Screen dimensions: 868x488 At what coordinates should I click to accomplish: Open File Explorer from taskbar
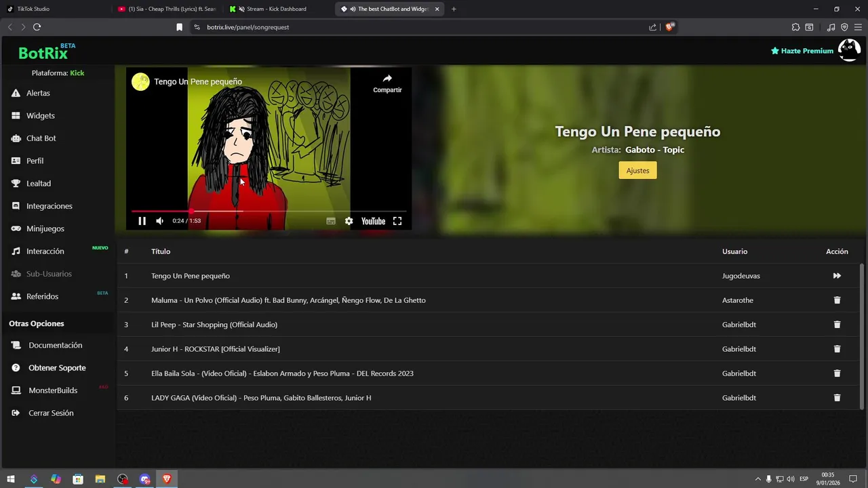point(100,479)
